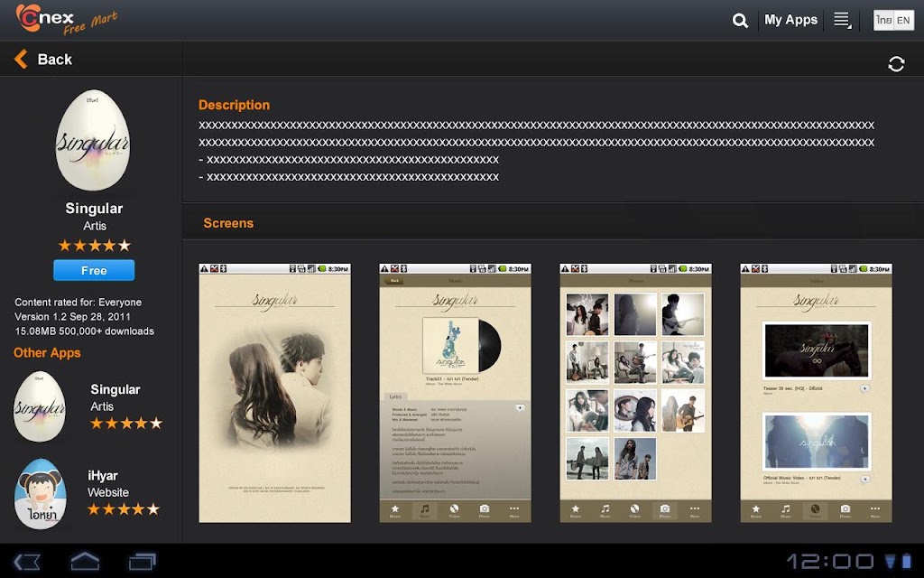Viewport: 924px width, 578px height.
Task: Click '15.08MB 500,000+ downloads' text
Action: (x=84, y=331)
